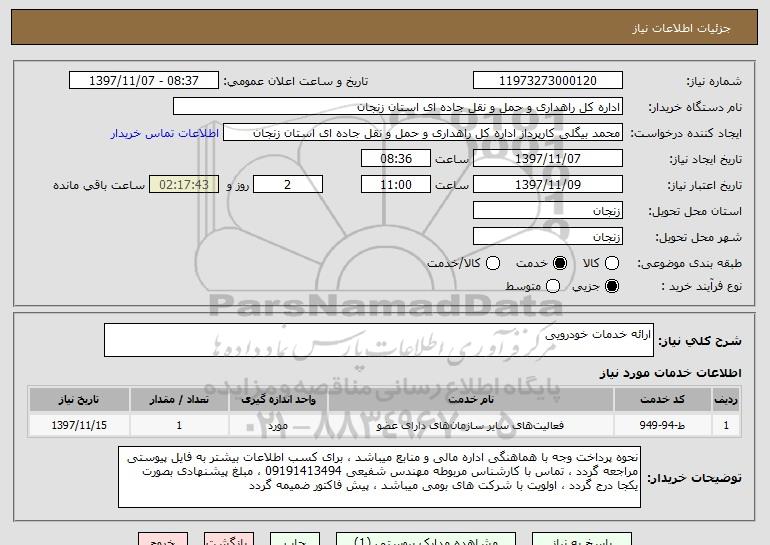Select the کالا/خدمت radio button
The image size is (770, 545).
point(493,263)
